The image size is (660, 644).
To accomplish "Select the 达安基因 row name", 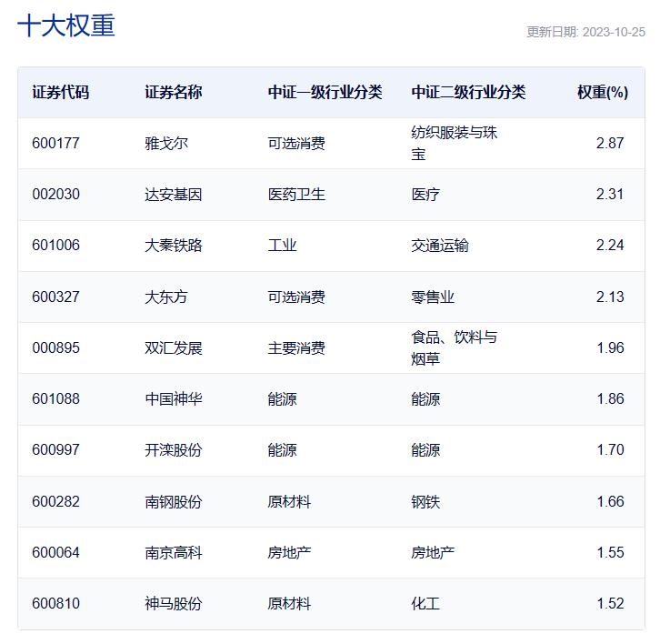I will pyautogui.click(x=174, y=195).
